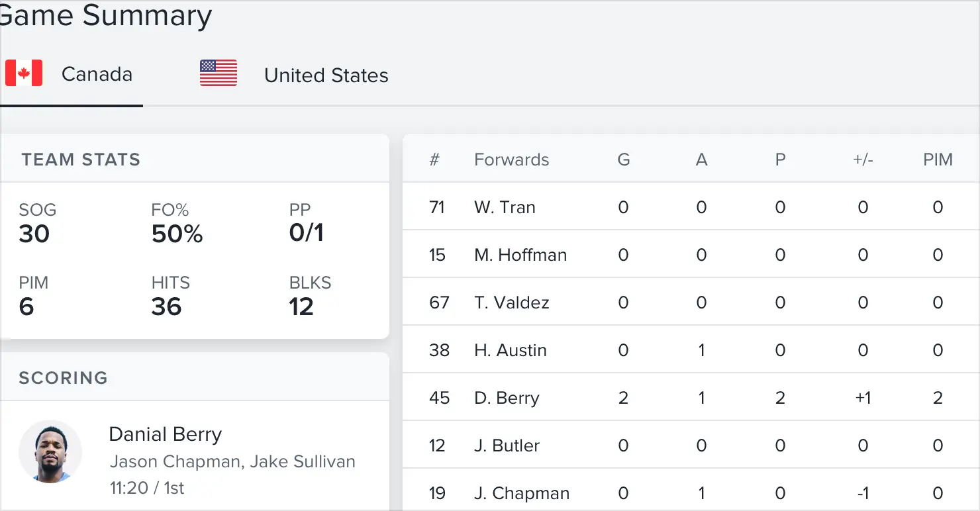Viewport: 980px width, 511px height.
Task: Click J. Chapman in the forwards list
Action: click(522, 493)
